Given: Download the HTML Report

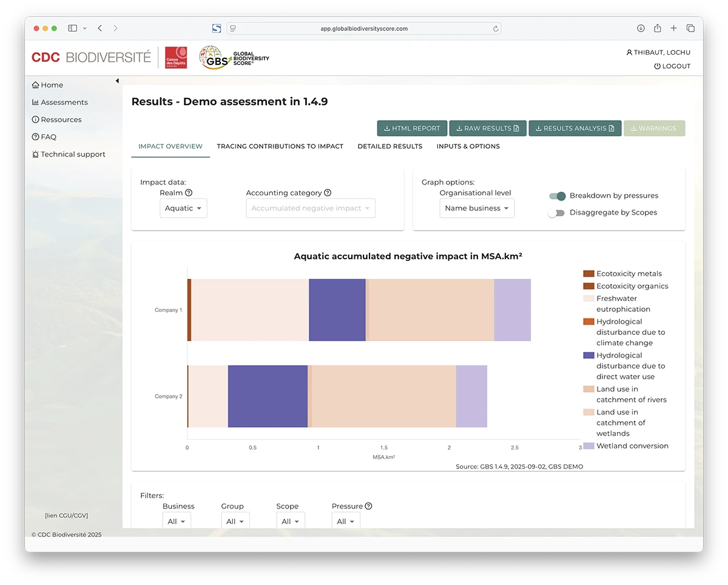Looking at the screenshot, I should (412, 129).
